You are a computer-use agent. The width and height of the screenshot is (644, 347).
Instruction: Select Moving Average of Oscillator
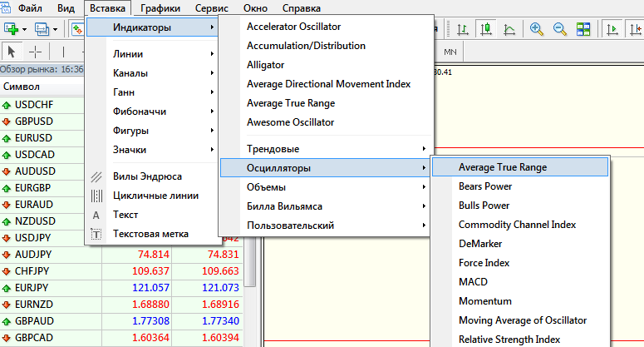(x=523, y=320)
